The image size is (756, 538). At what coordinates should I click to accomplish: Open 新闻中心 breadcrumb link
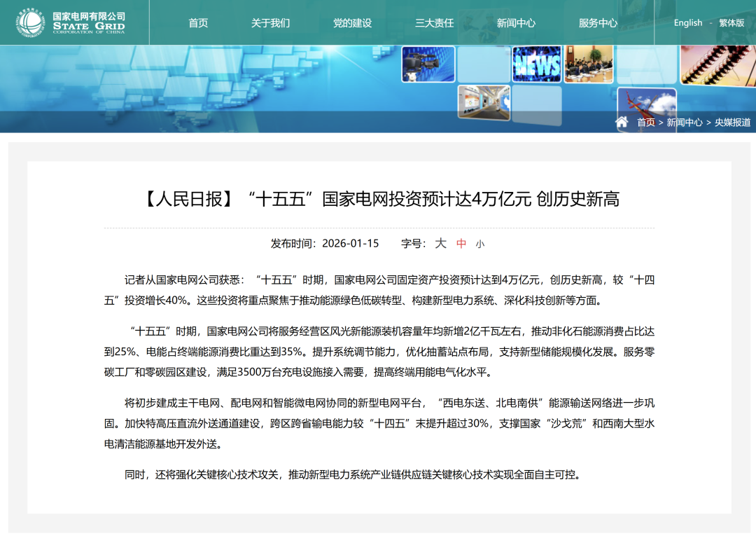pyautogui.click(x=685, y=122)
